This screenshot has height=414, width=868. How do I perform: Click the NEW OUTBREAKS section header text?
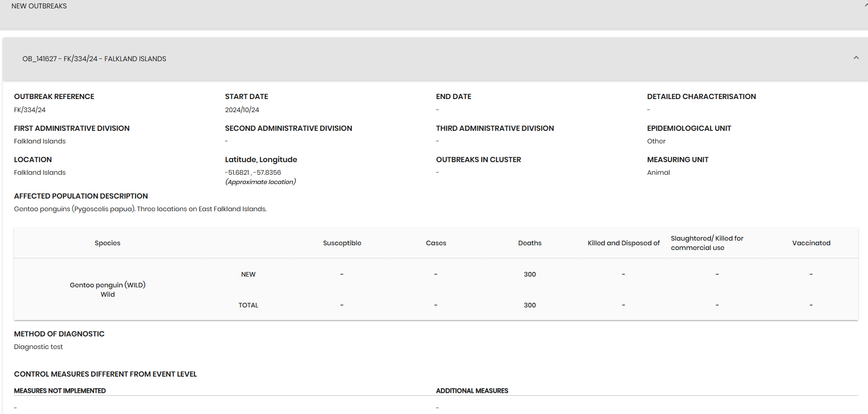(x=39, y=6)
